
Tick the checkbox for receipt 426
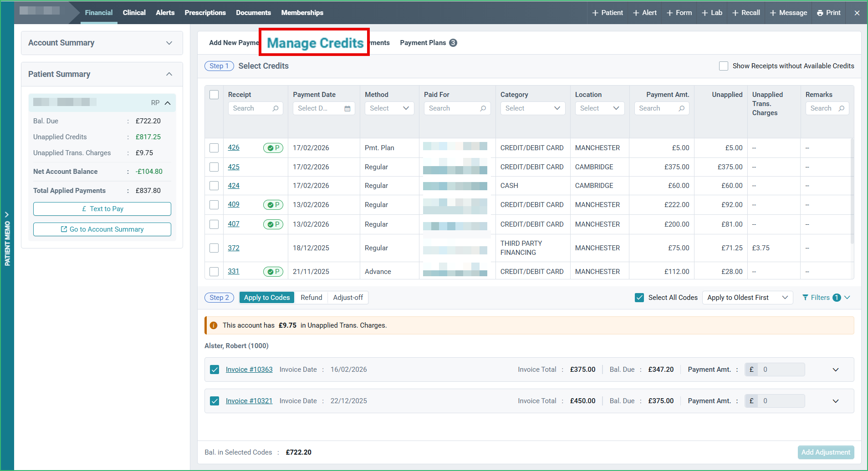214,148
